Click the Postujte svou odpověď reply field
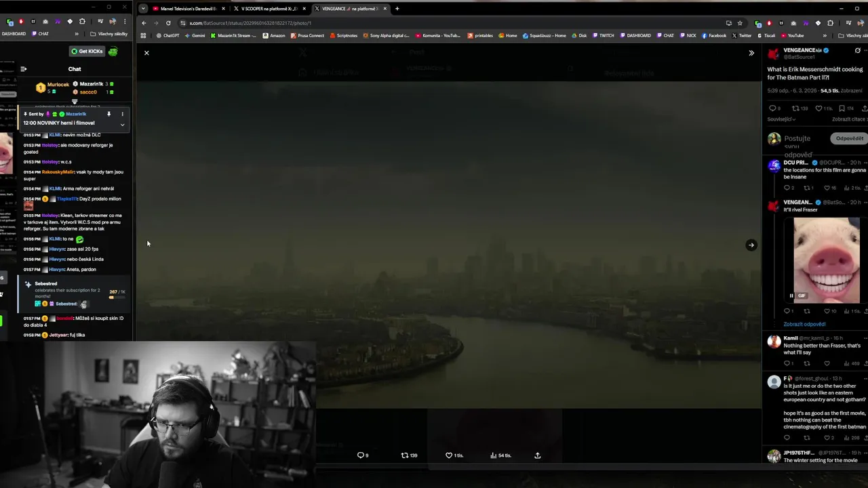This screenshot has height=488, width=868. pyautogui.click(x=797, y=146)
